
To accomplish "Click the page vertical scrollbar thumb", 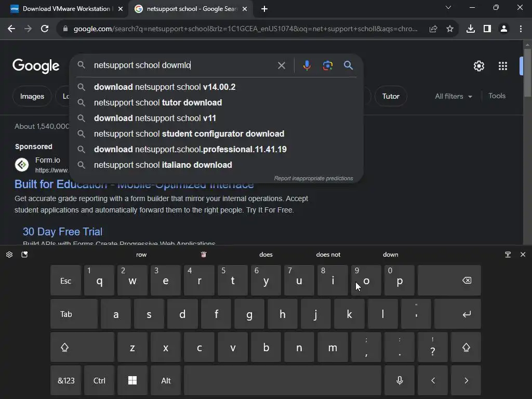I will coord(527,72).
